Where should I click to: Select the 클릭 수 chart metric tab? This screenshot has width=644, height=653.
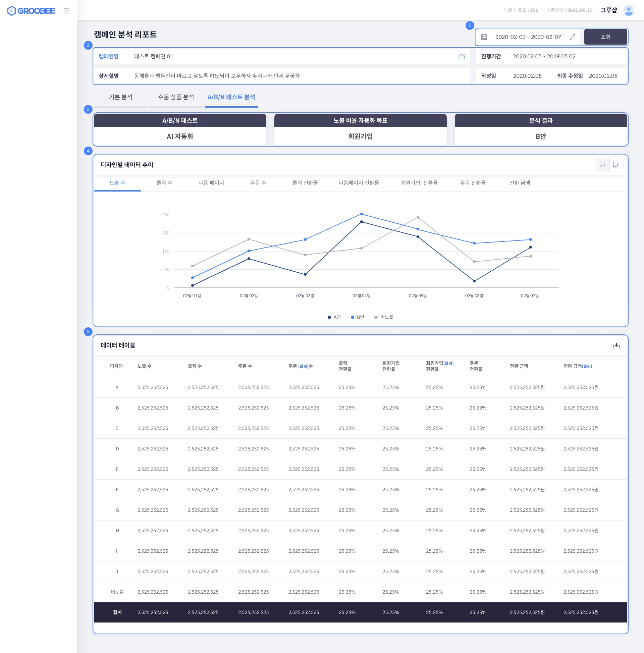coord(164,183)
